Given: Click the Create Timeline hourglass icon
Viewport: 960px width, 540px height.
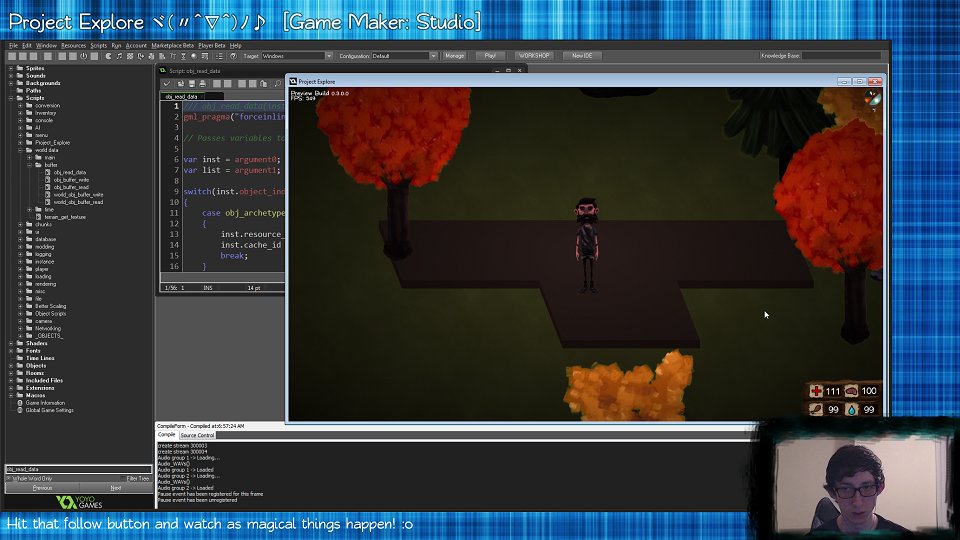Looking at the screenshot, I should coord(184,56).
